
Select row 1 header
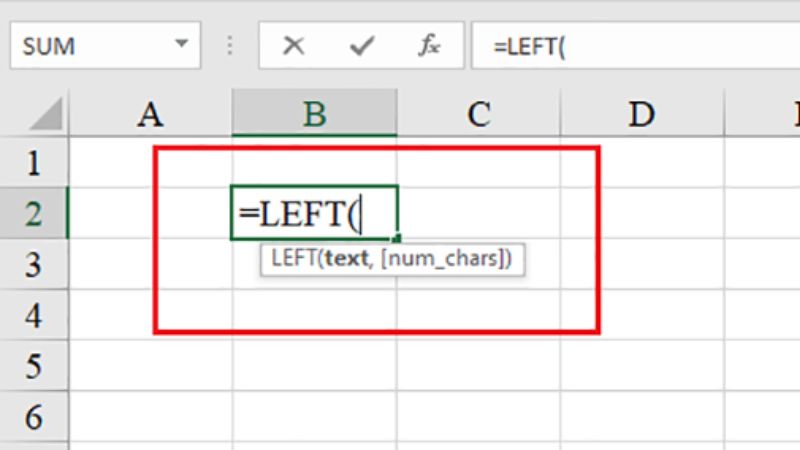[33, 162]
